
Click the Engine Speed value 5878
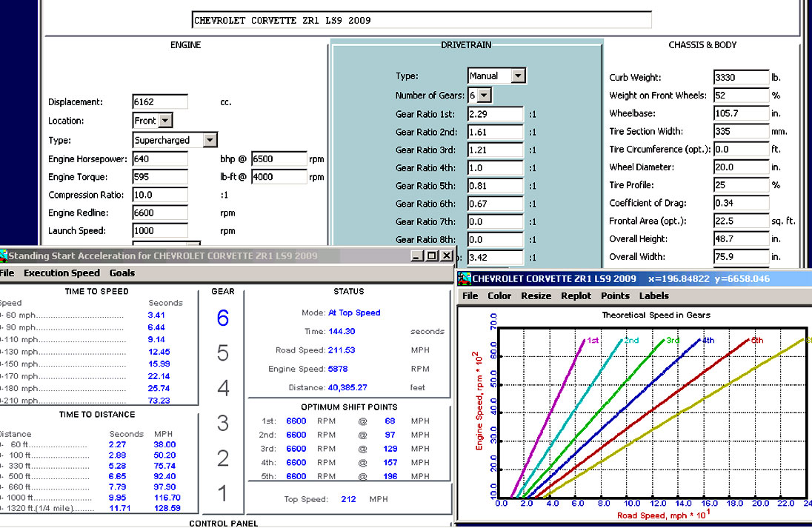coord(338,369)
